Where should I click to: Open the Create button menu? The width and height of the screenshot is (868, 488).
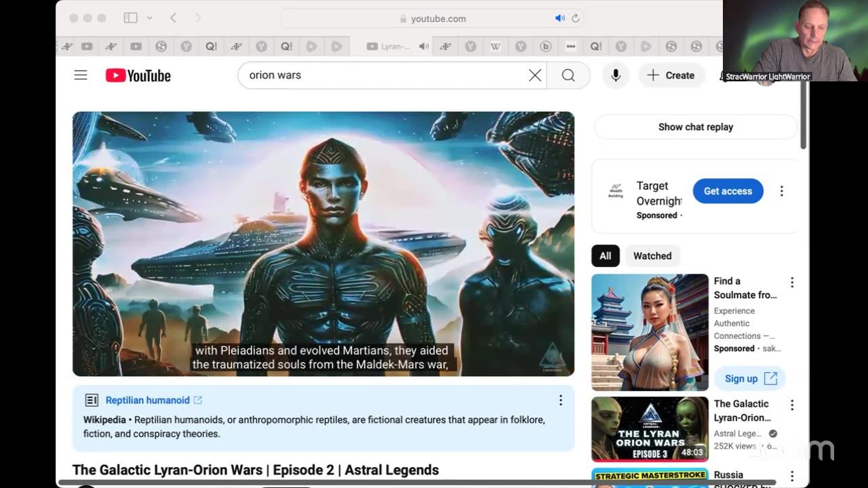pos(671,75)
